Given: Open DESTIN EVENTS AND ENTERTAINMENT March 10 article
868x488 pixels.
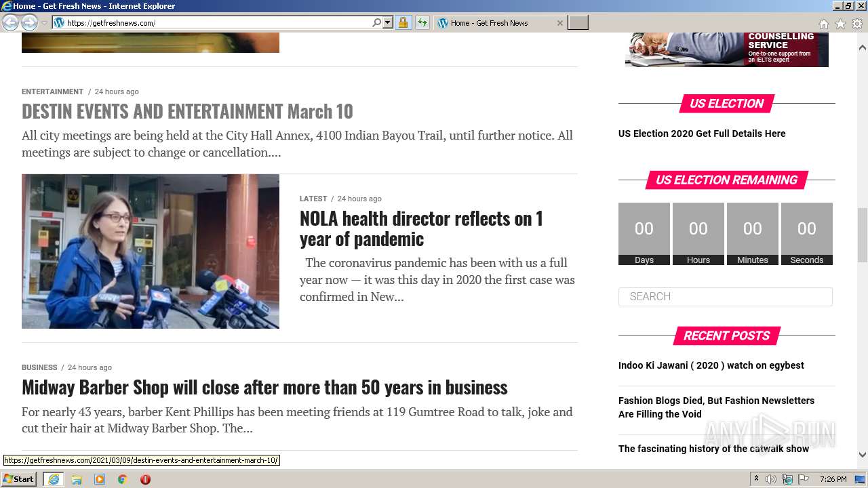Looking at the screenshot, I should pyautogui.click(x=187, y=110).
